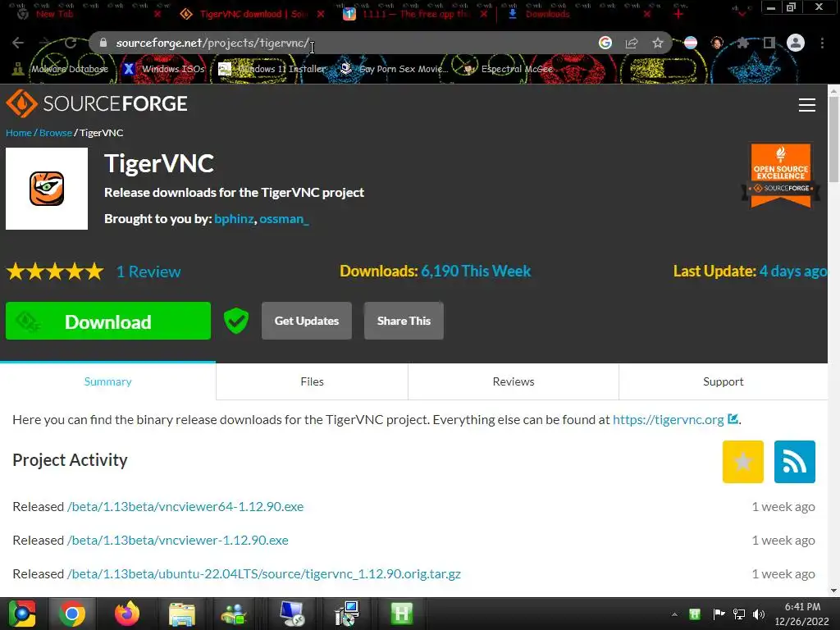840x630 pixels.
Task: Open the https://tigervnc.org link
Action: click(668, 419)
